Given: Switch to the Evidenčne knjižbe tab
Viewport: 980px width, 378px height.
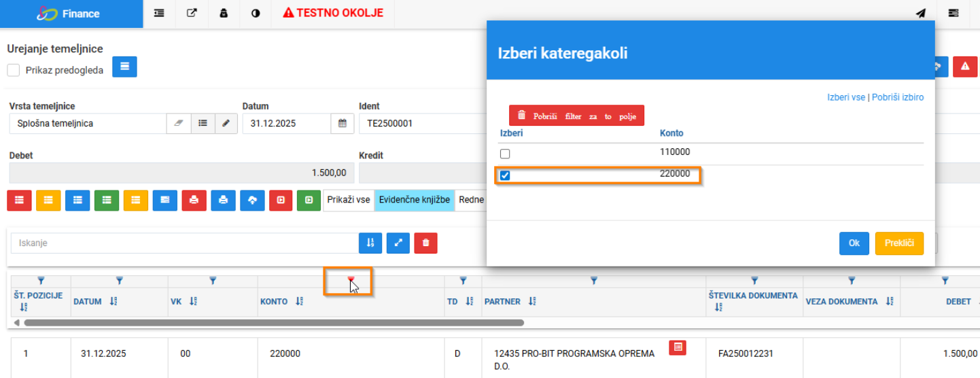Looking at the screenshot, I should tap(415, 200).
